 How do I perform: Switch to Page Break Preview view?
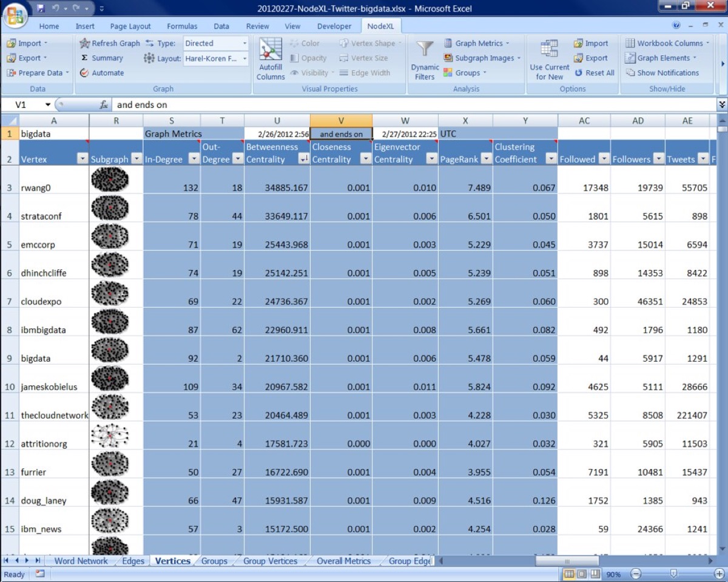(594, 574)
